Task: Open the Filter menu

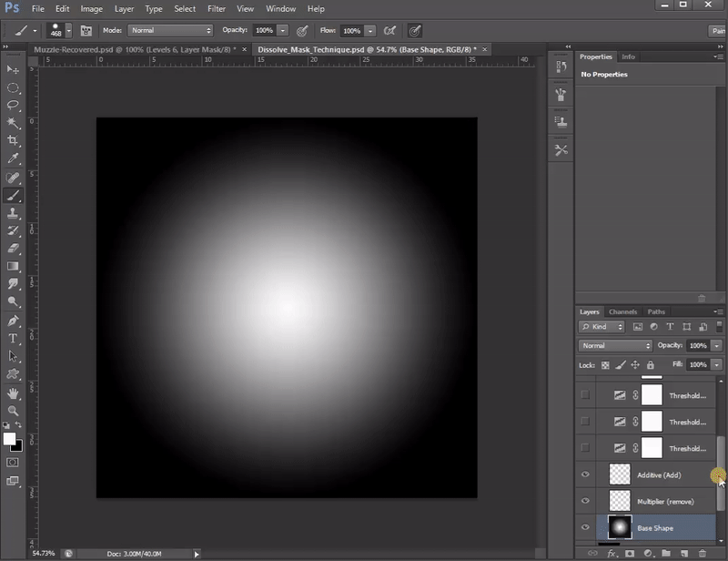Action: click(x=216, y=8)
